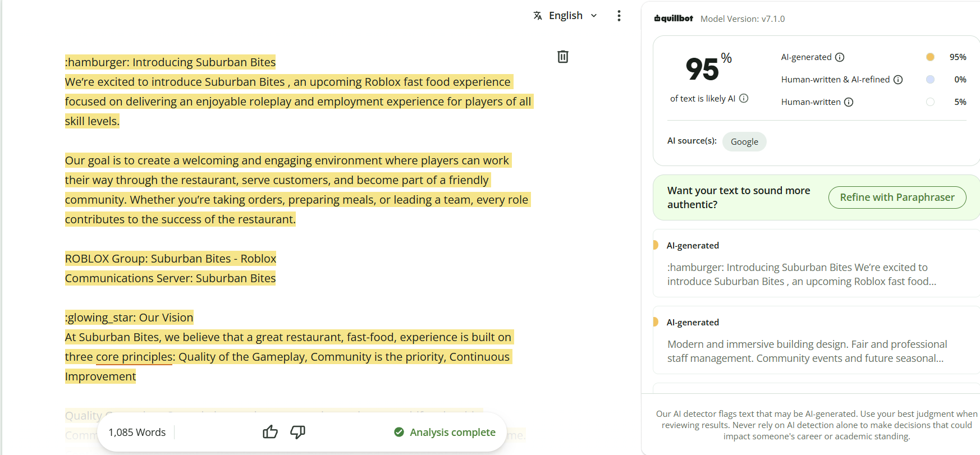
Task: Click the QuillBot logo
Action: click(x=674, y=19)
